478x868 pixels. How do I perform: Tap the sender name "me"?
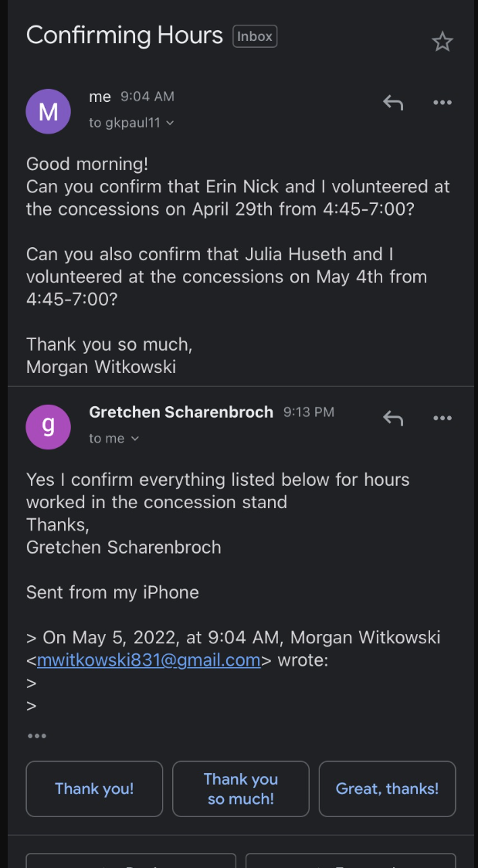pyautogui.click(x=100, y=97)
